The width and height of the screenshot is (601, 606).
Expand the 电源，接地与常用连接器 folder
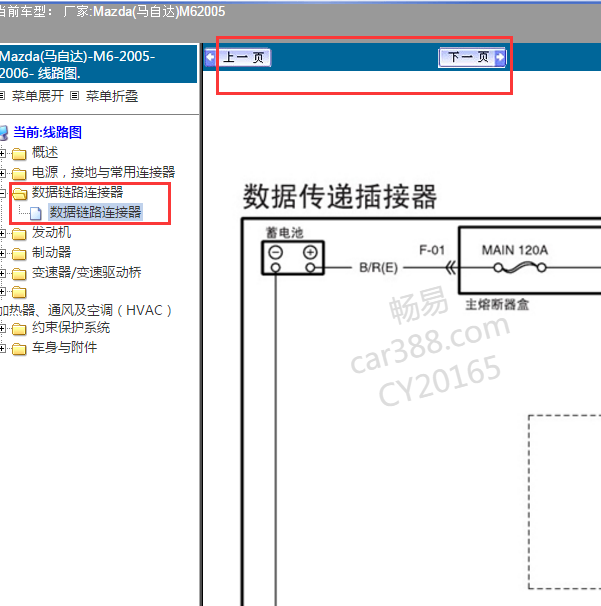click(x=2, y=173)
